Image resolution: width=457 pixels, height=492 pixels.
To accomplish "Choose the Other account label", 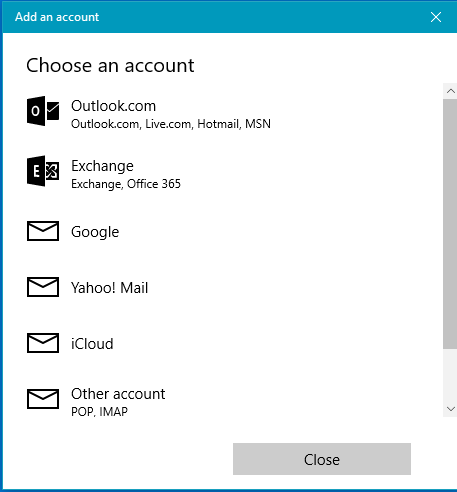I will tap(118, 394).
